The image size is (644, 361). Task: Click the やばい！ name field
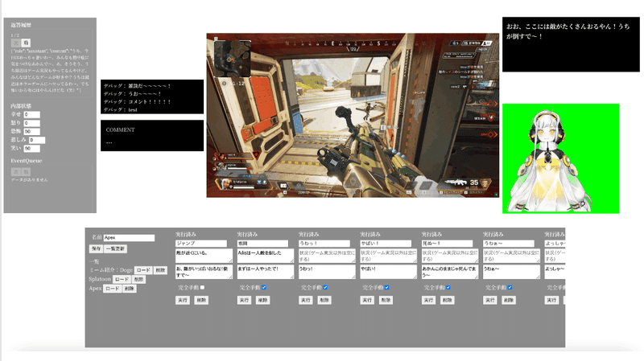click(x=386, y=244)
